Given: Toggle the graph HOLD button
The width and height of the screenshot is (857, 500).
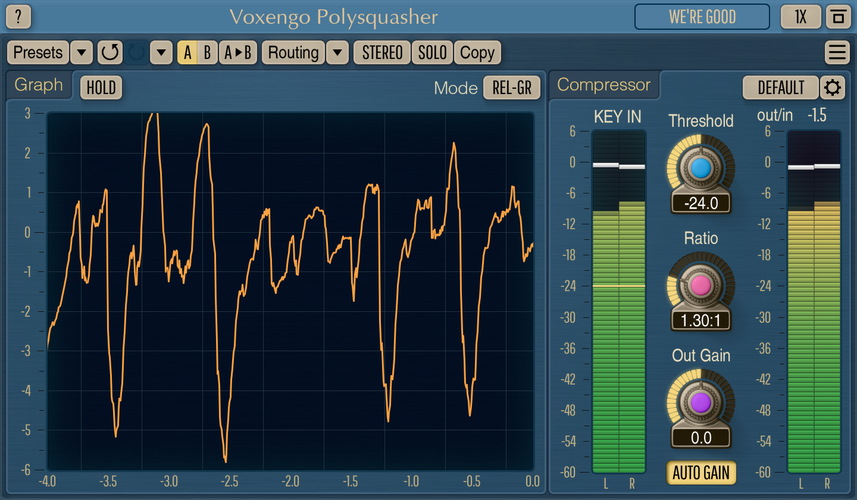Looking at the screenshot, I should 101,87.
